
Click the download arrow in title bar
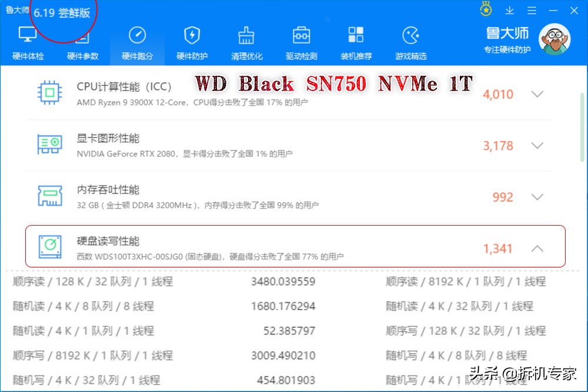tap(509, 10)
